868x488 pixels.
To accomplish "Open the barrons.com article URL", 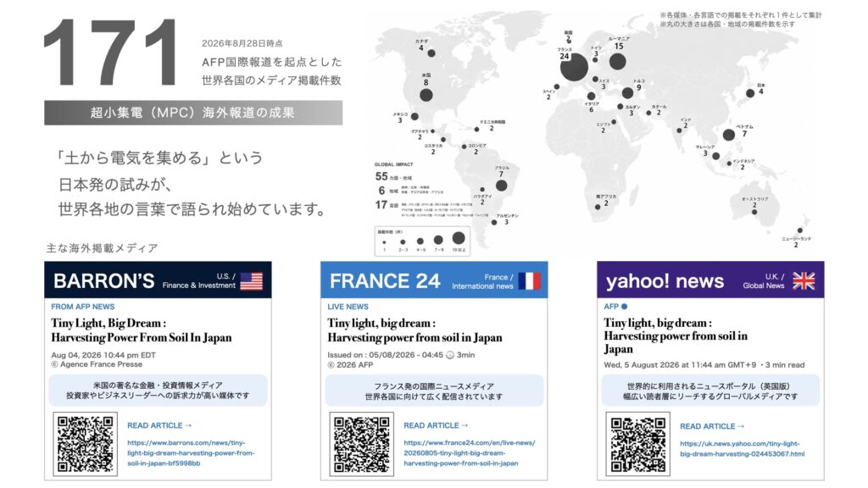I will (x=191, y=453).
